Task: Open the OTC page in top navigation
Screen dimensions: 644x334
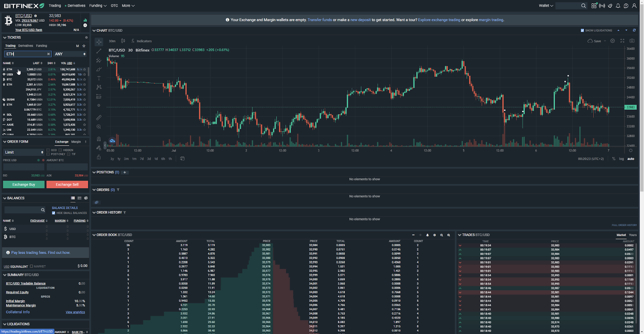Action: (x=114, y=6)
